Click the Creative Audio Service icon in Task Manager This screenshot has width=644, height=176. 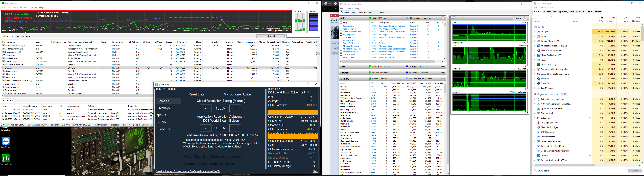click(538, 160)
